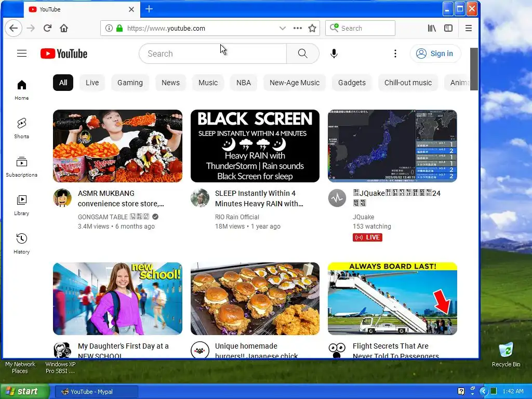
Task: Open page actions three-dot menu in address bar
Action: (x=298, y=28)
